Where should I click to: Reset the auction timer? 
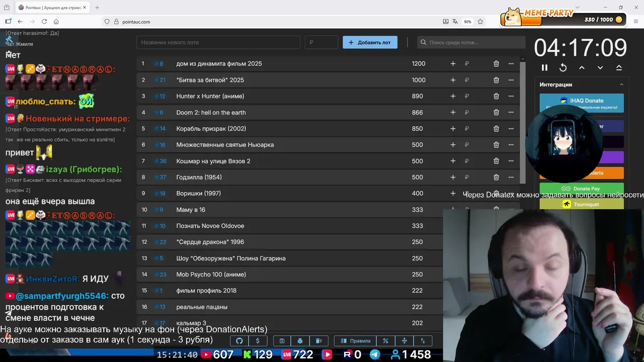[563, 67]
